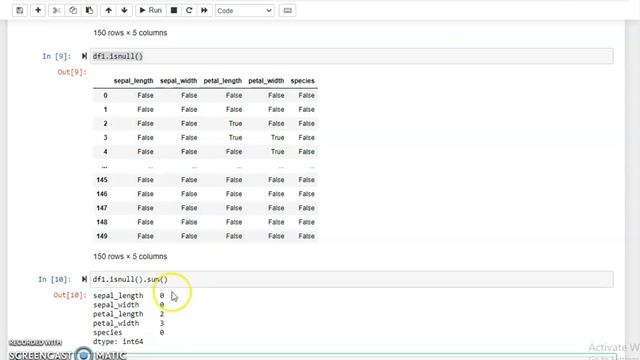Select the sepal_width column header
Image resolution: width=640 pixels, height=360 pixels.
click(178, 81)
